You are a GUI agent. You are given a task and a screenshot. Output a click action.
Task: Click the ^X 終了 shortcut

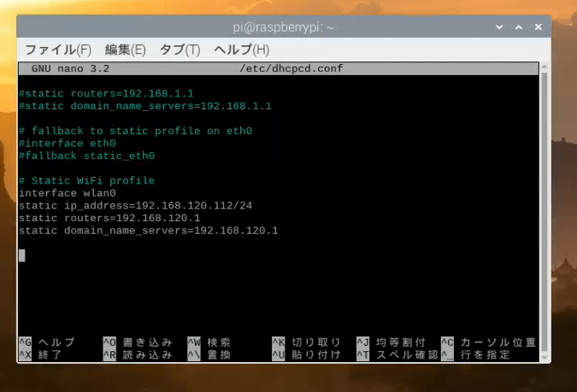click(40, 355)
